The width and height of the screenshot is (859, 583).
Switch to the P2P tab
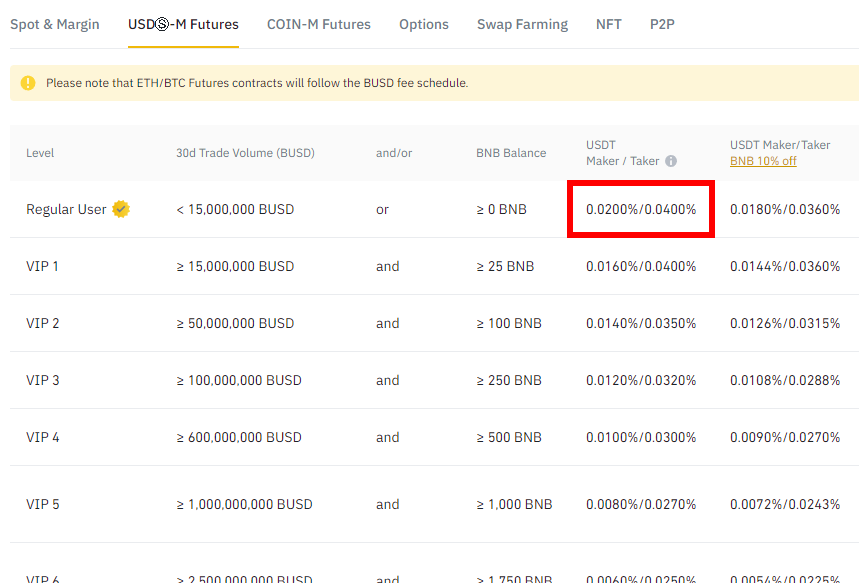pyautogui.click(x=662, y=25)
